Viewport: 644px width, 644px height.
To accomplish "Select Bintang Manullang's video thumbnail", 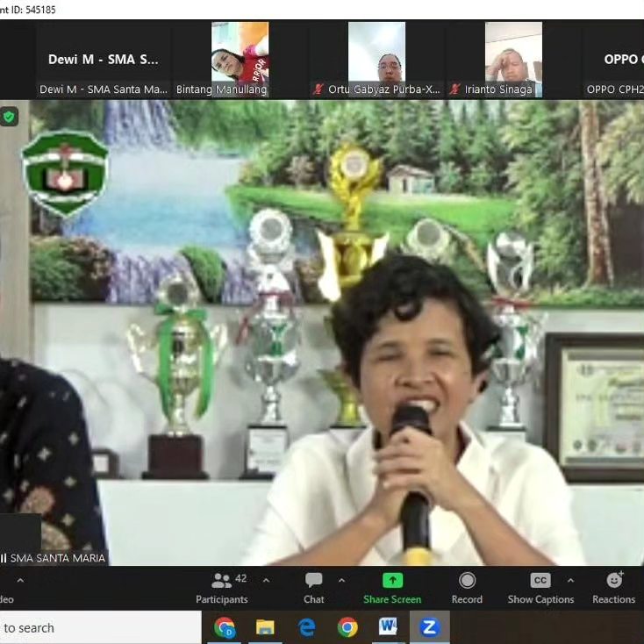I will point(240,53).
